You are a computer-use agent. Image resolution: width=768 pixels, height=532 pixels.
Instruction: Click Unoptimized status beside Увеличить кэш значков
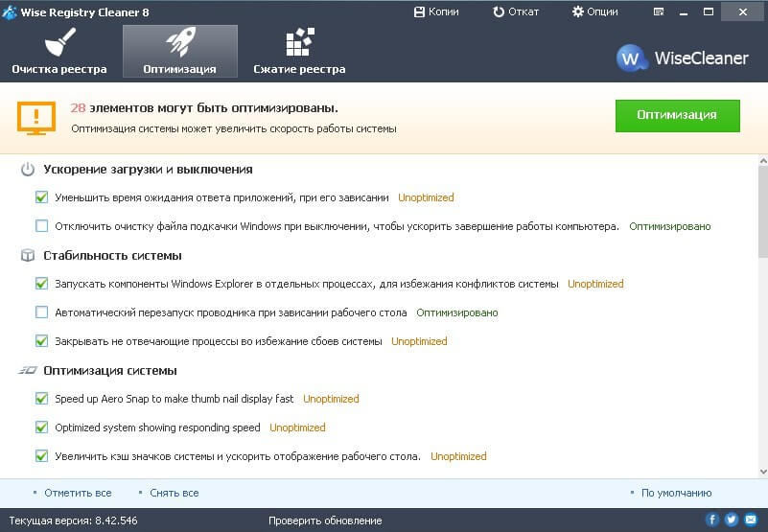[x=458, y=456]
